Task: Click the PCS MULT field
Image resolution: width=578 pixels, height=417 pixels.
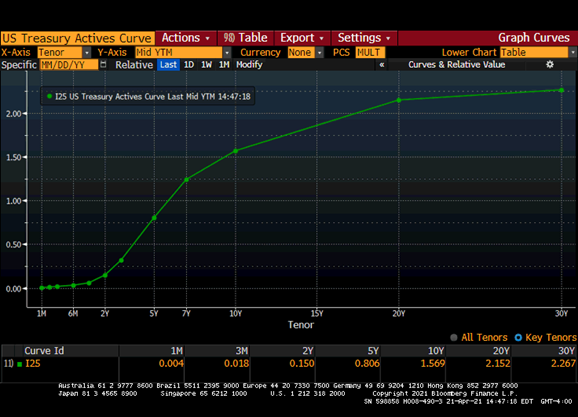Action: coord(370,52)
